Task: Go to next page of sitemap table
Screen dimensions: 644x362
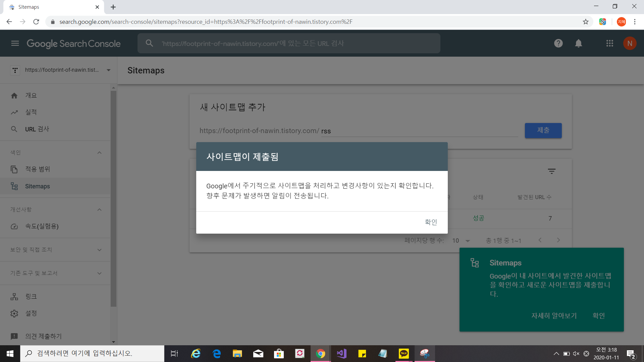Action: (558, 240)
